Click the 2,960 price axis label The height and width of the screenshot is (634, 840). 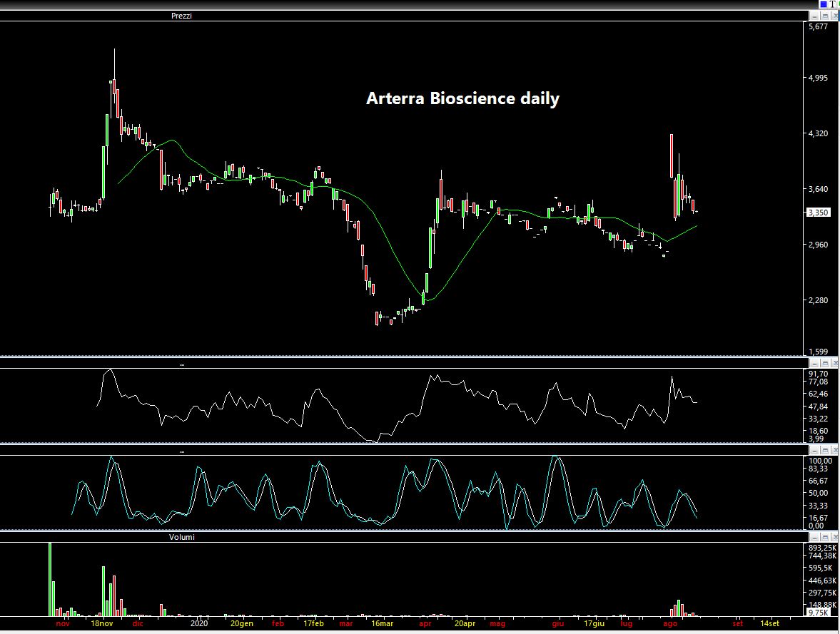point(818,245)
